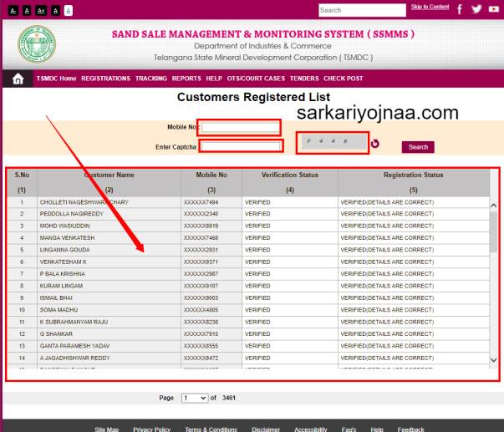
Task: Open the CHECK POST menu
Action: pos(344,79)
